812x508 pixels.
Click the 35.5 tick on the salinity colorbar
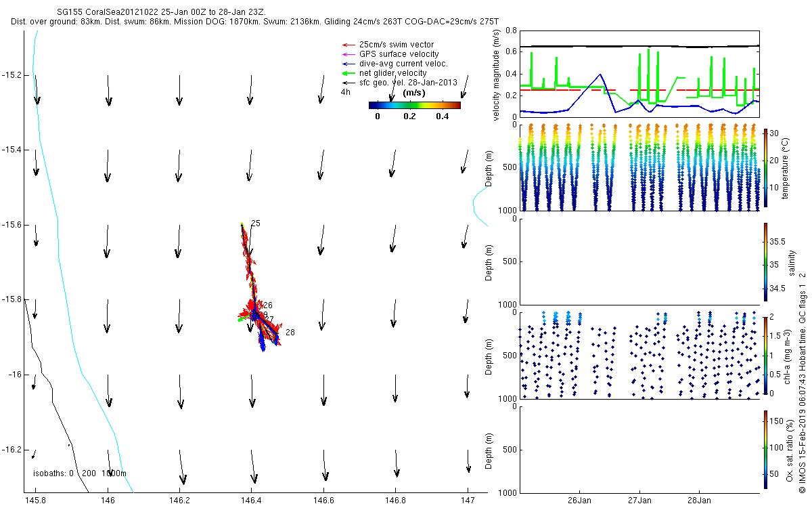pyautogui.click(x=777, y=241)
